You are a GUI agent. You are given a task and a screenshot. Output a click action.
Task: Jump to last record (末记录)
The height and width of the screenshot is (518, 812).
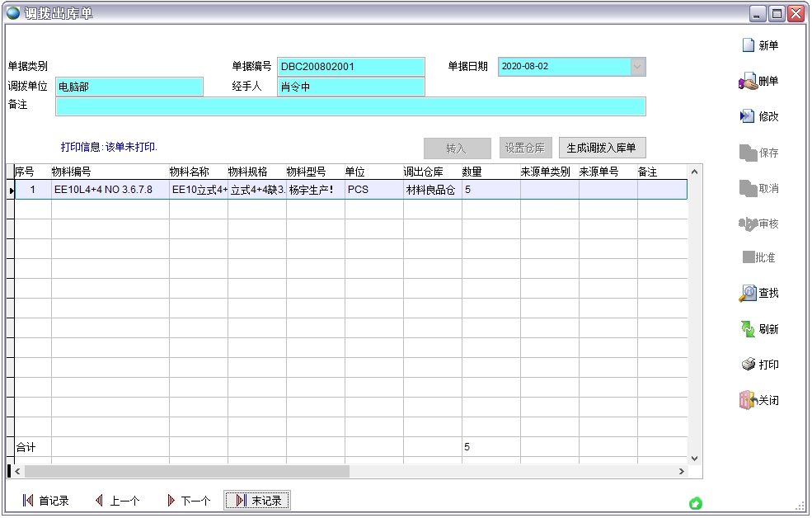(x=241, y=501)
